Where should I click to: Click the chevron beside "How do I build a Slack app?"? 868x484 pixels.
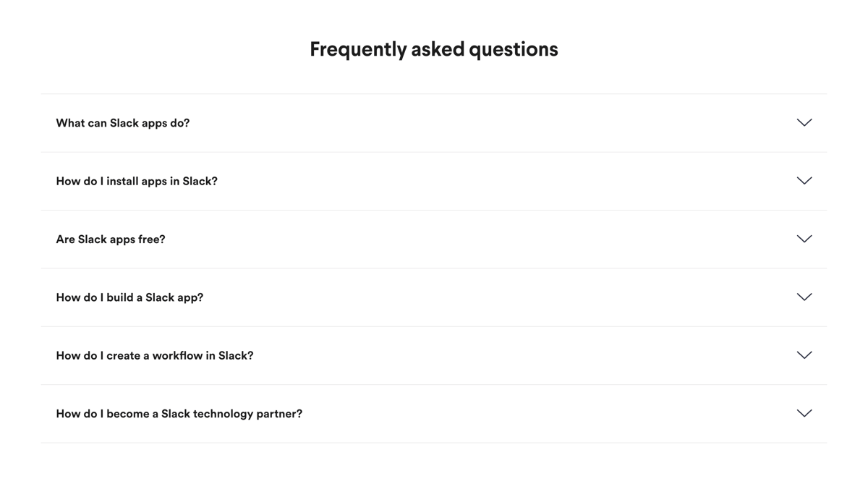coord(804,297)
